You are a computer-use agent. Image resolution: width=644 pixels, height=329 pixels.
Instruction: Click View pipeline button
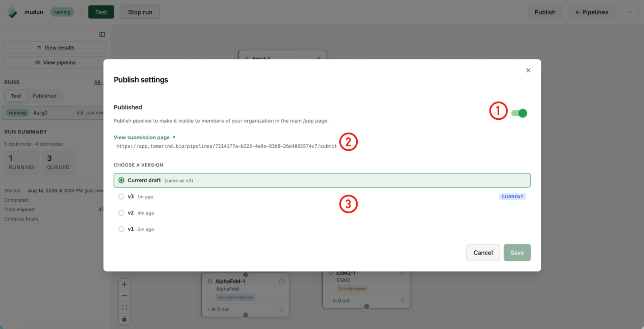(x=55, y=62)
